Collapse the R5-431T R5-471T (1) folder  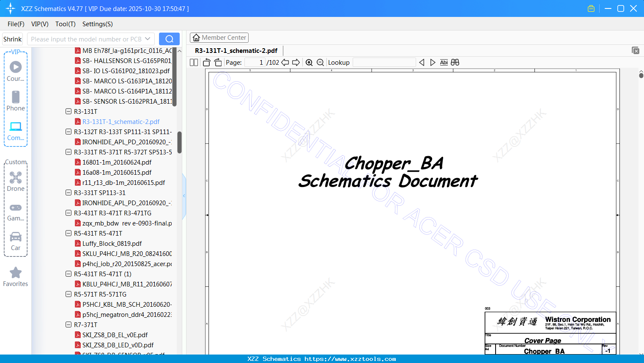69,274
